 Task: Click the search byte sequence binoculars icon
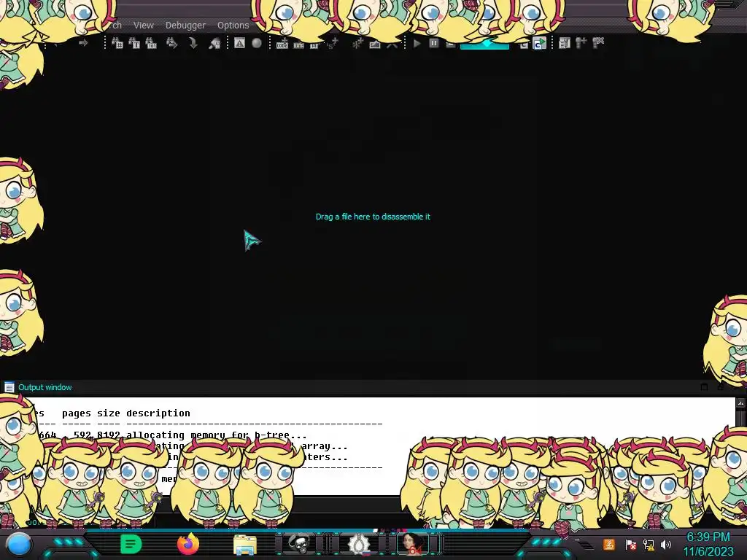[x=151, y=43]
